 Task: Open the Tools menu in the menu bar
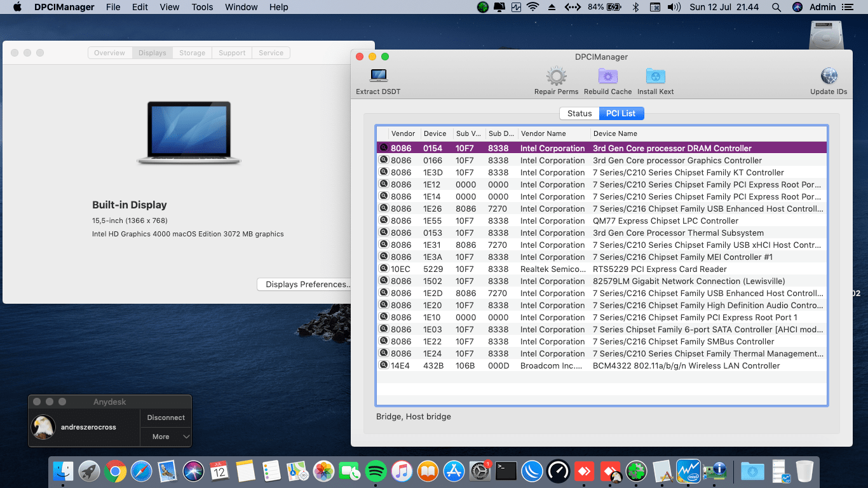[202, 7]
